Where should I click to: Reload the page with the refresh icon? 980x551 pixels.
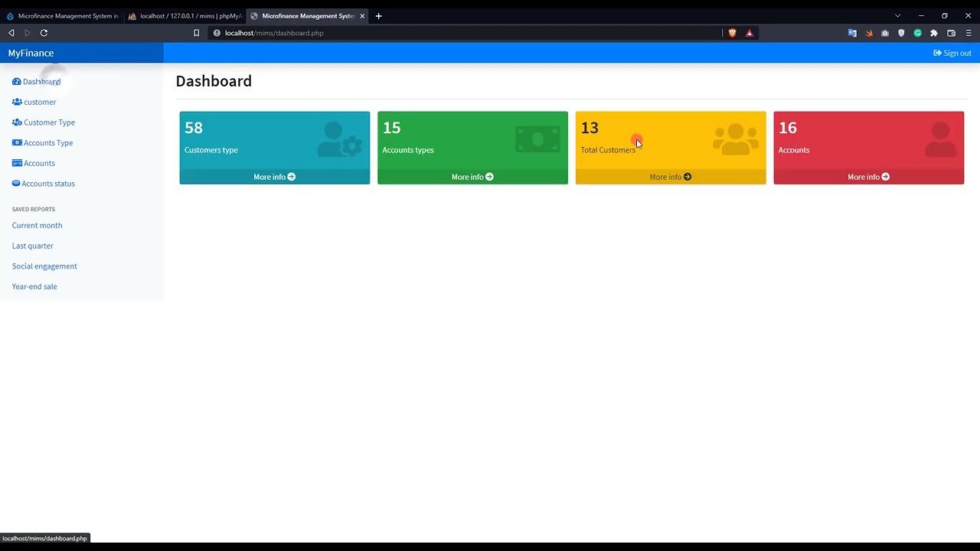coord(44,33)
